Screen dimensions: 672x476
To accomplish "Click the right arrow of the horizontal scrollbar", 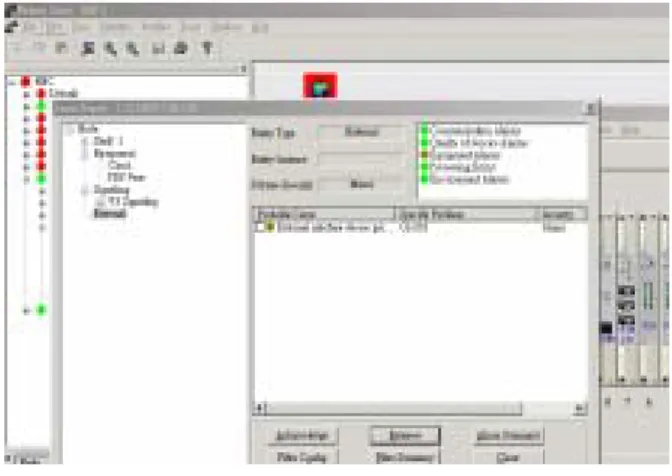I will 579,408.
